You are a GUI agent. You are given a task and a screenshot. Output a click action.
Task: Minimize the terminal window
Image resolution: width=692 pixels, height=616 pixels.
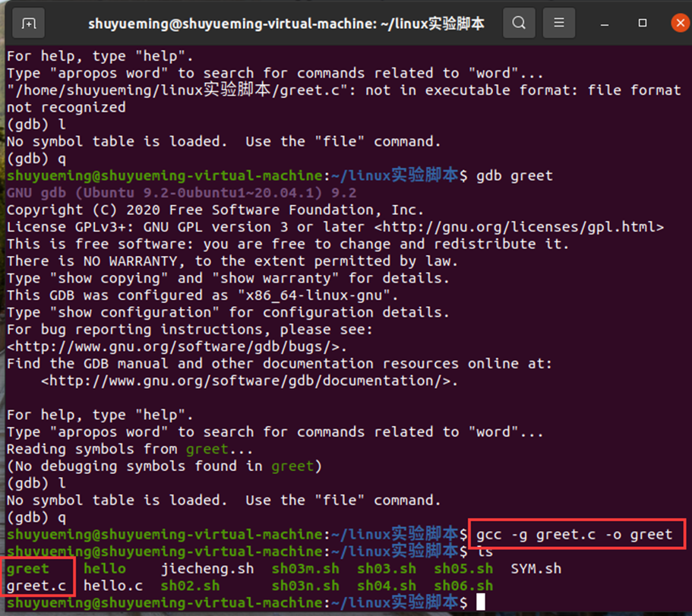coord(605,23)
